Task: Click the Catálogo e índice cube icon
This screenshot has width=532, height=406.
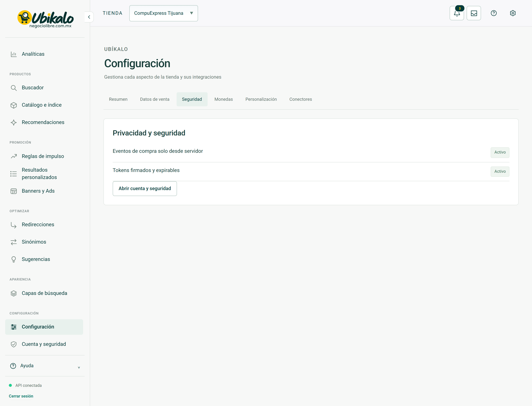Action: [x=13, y=105]
